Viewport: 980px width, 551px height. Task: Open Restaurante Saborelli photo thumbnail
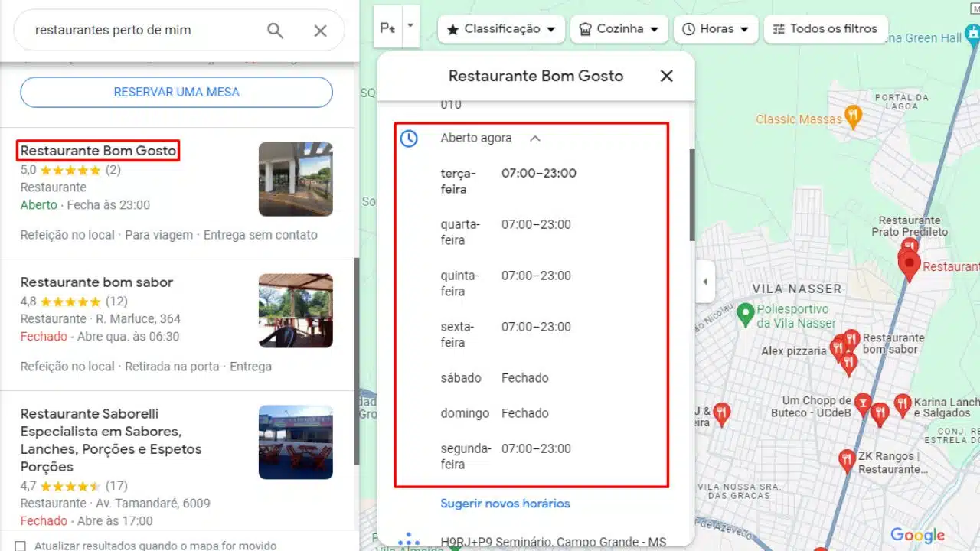296,442
